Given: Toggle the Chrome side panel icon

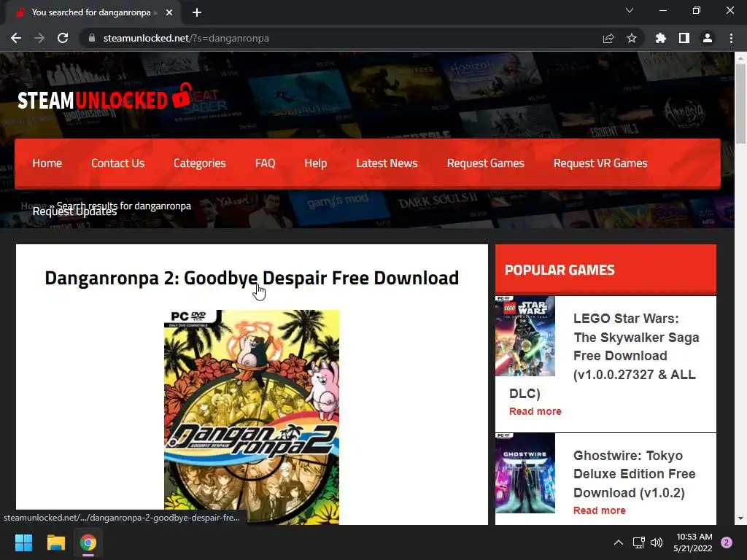Looking at the screenshot, I should [684, 38].
